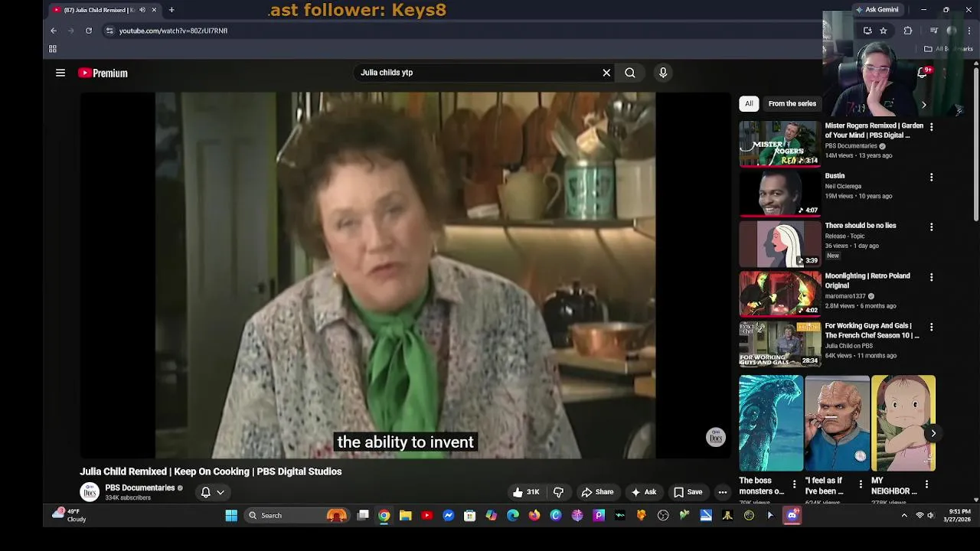Screen dimensions: 980x551
Task: Open options for 'The boss monsters' short
Action: coord(794,484)
